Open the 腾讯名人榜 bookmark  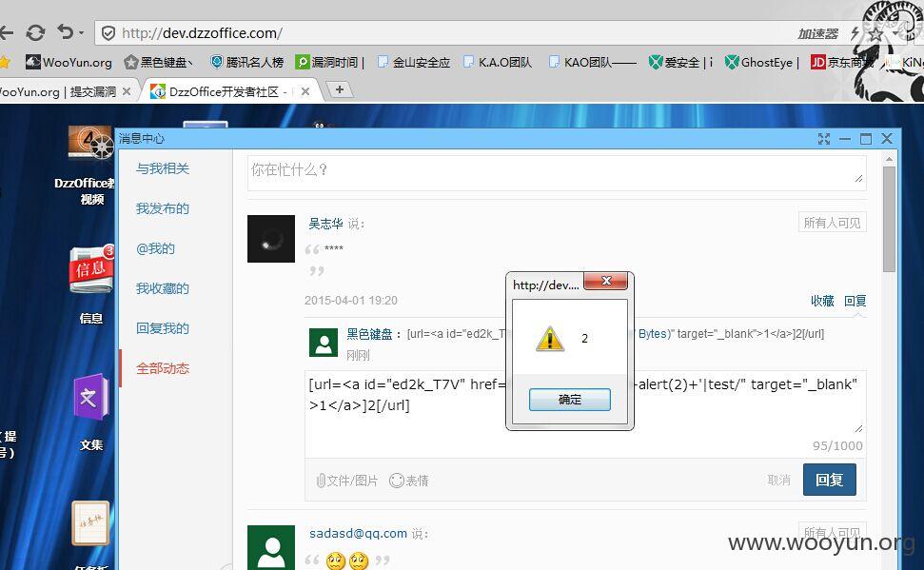point(246,62)
